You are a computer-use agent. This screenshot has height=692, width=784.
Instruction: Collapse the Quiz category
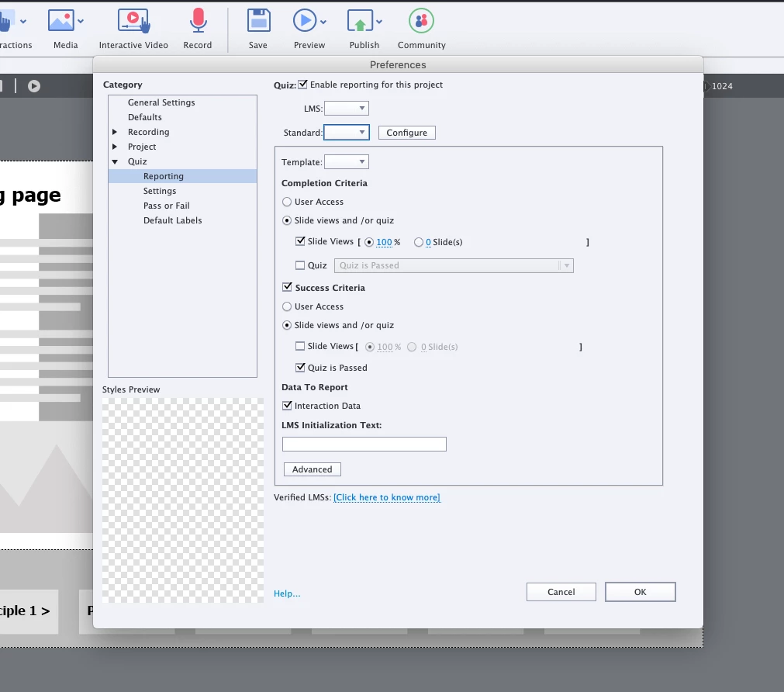click(x=115, y=161)
